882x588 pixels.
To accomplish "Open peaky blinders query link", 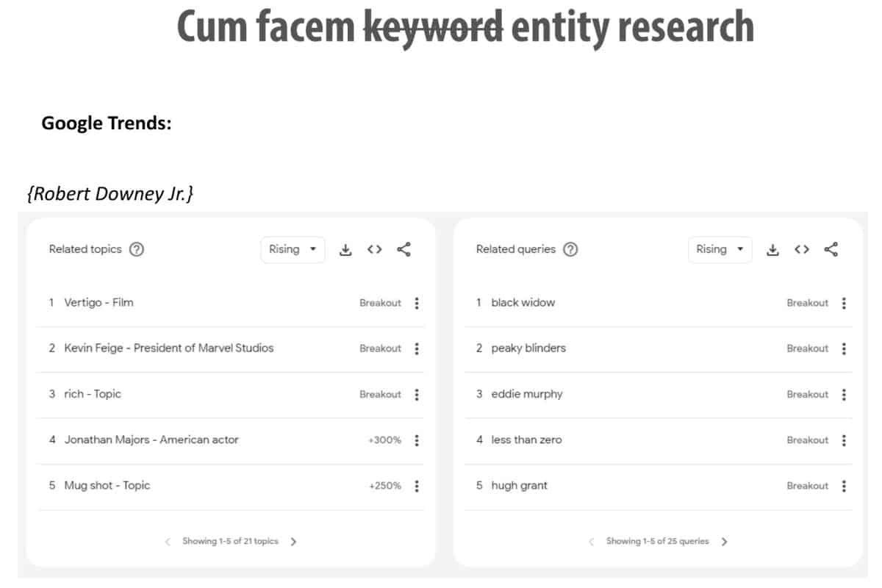I will (528, 348).
